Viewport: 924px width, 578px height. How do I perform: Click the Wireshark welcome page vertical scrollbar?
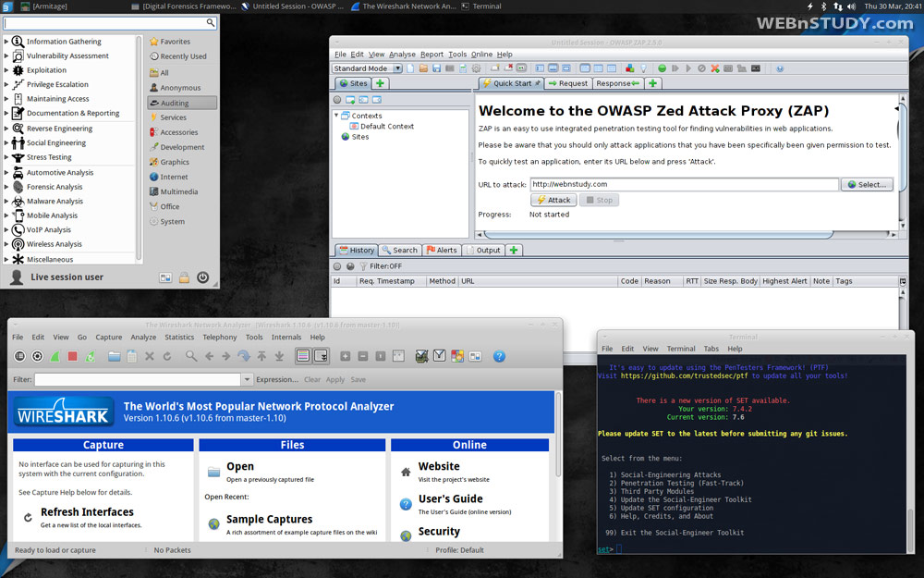[x=557, y=435]
